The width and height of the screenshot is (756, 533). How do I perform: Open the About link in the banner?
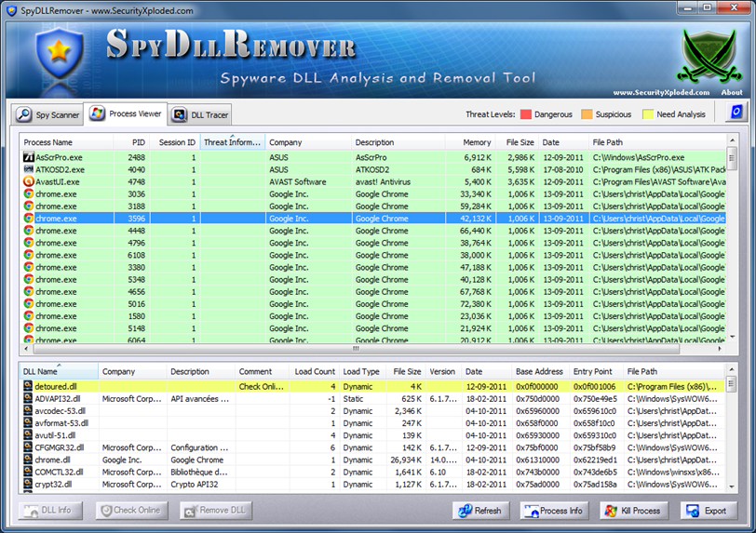coord(732,92)
